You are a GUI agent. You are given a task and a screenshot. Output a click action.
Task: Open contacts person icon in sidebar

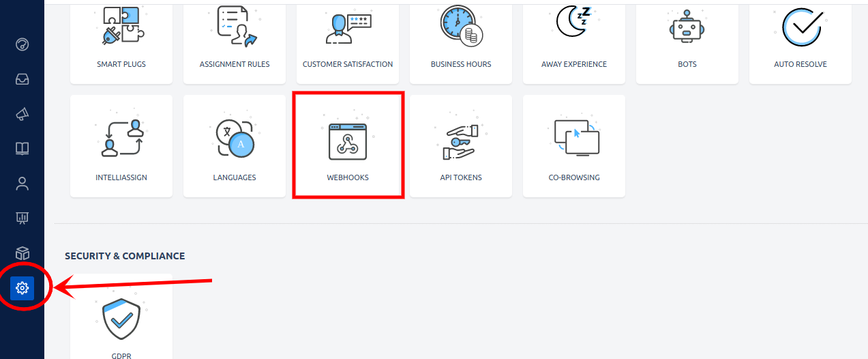click(22, 184)
